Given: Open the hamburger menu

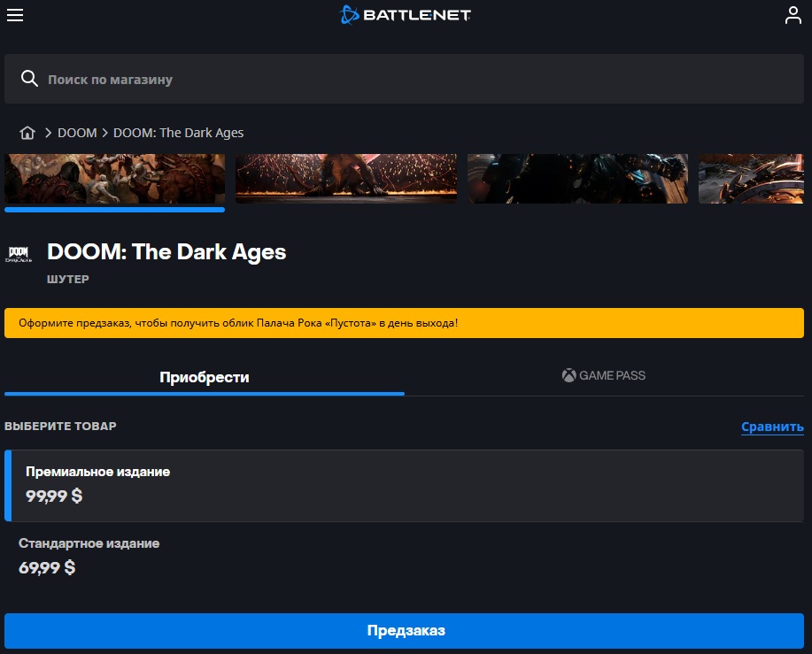Looking at the screenshot, I should (x=15, y=15).
